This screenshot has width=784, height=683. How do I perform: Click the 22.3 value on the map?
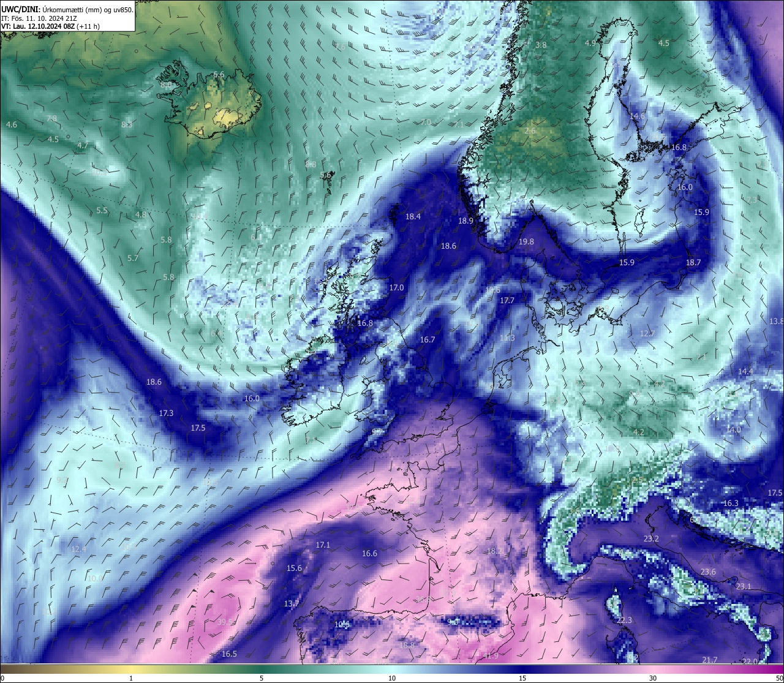point(624,621)
